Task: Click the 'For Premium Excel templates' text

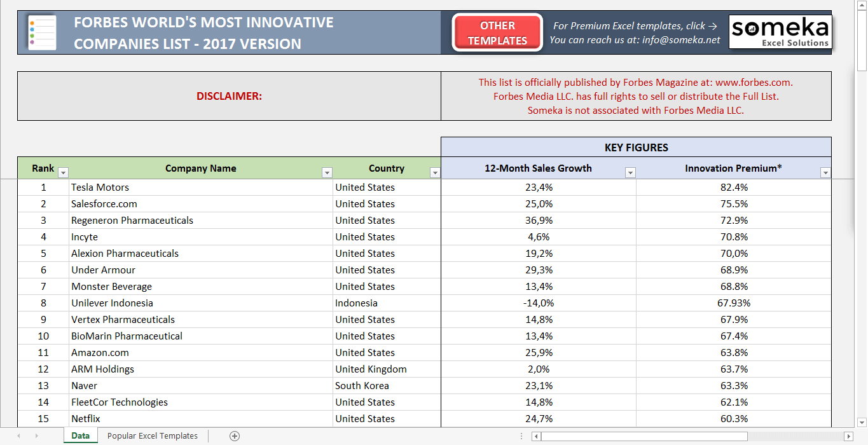Action: pyautogui.click(x=635, y=26)
